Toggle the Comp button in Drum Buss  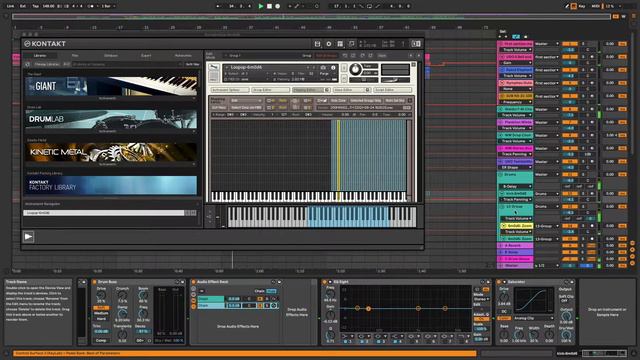[x=101, y=340]
